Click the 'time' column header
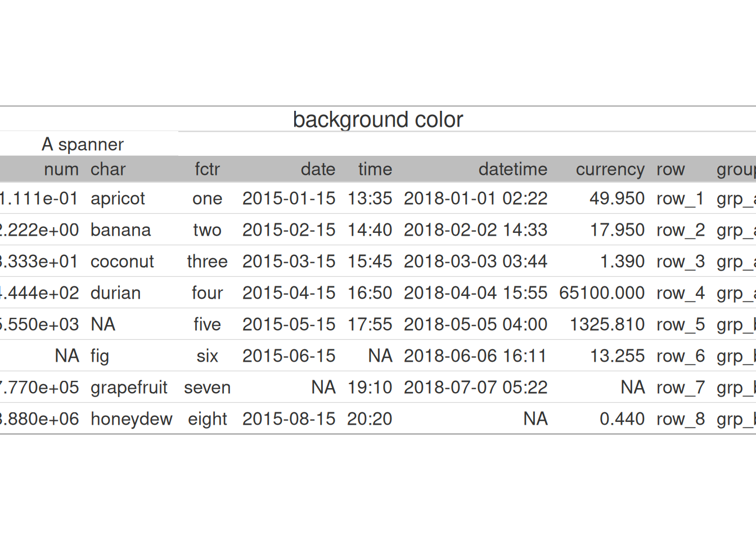Image resolution: width=756 pixels, height=540 pixels. (375, 169)
